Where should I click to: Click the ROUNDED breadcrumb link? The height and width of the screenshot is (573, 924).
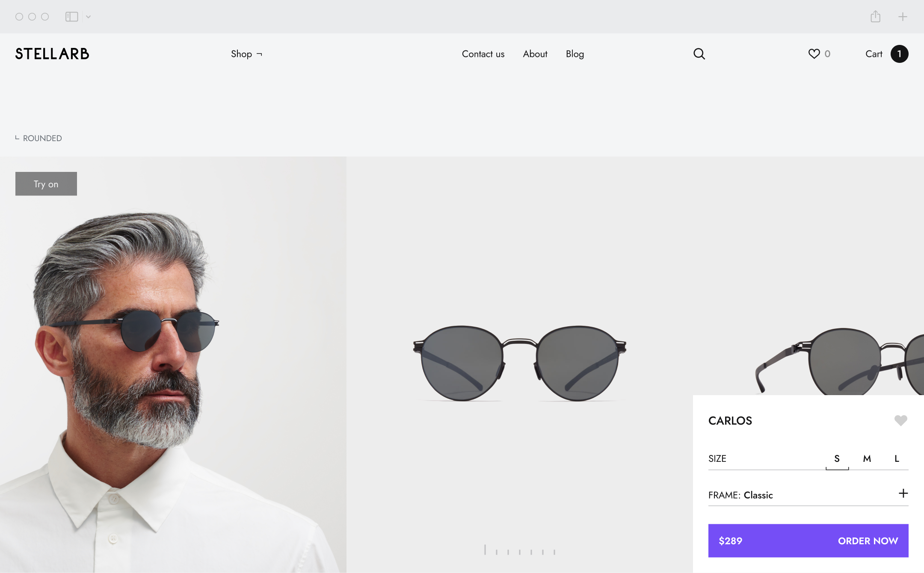tap(42, 138)
